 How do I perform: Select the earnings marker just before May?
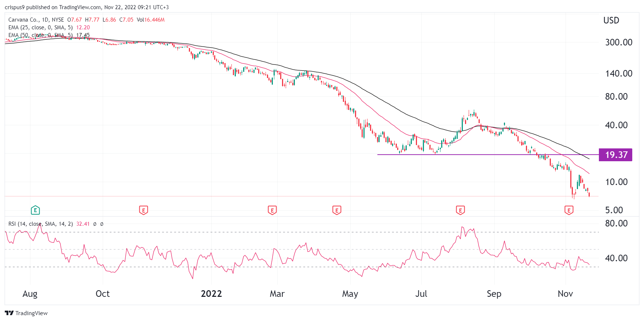336,210
